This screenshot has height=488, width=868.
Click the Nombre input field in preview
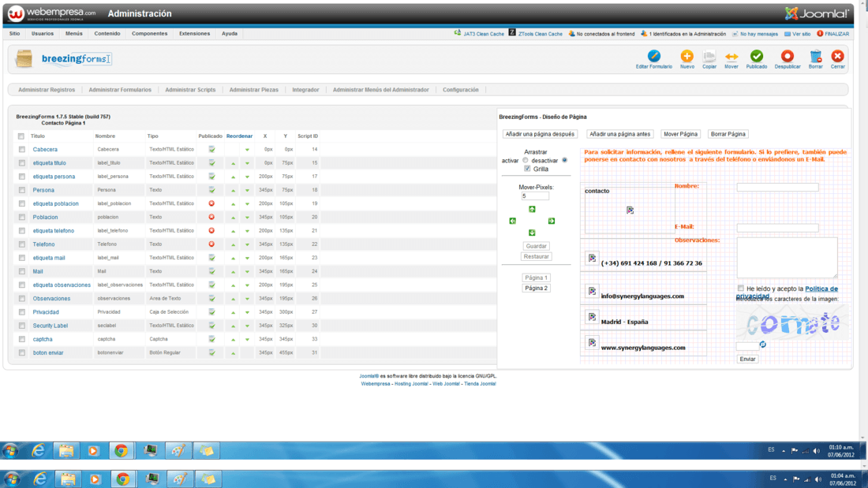(777, 188)
